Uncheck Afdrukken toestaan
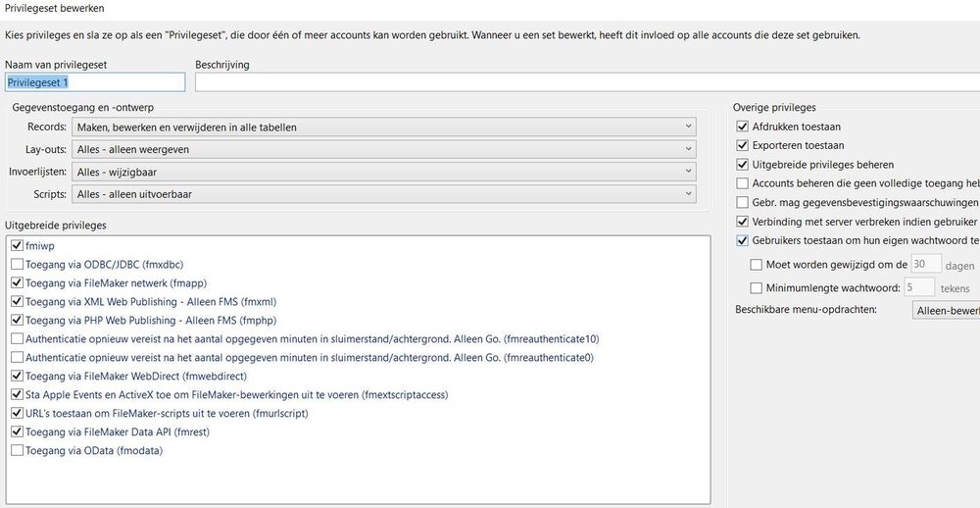The width and height of the screenshot is (980, 508). click(x=743, y=127)
